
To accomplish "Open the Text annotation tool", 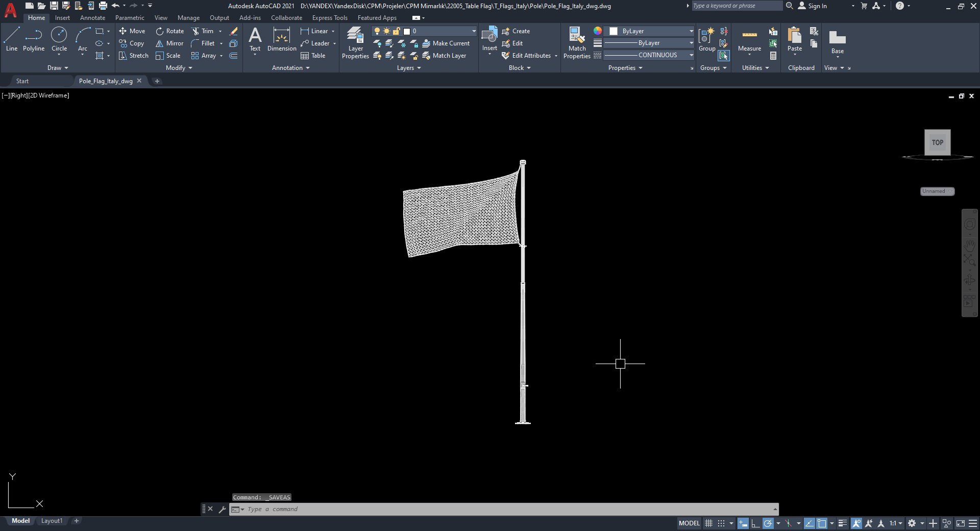I will click(255, 39).
